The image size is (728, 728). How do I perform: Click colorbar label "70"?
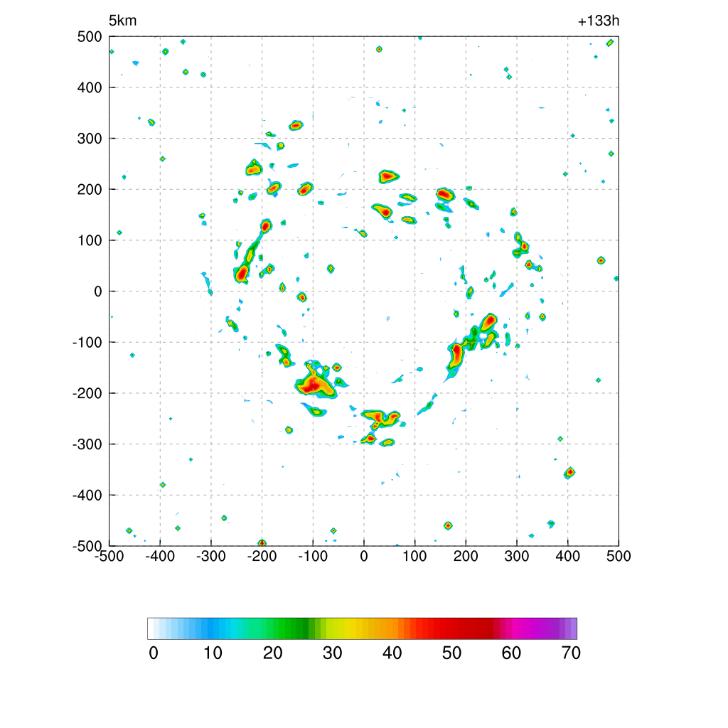(571, 653)
